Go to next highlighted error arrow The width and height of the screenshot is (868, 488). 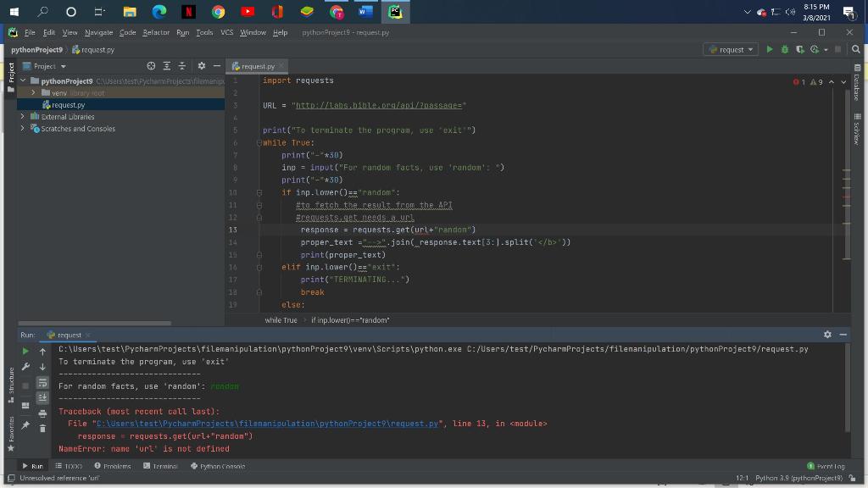843,82
